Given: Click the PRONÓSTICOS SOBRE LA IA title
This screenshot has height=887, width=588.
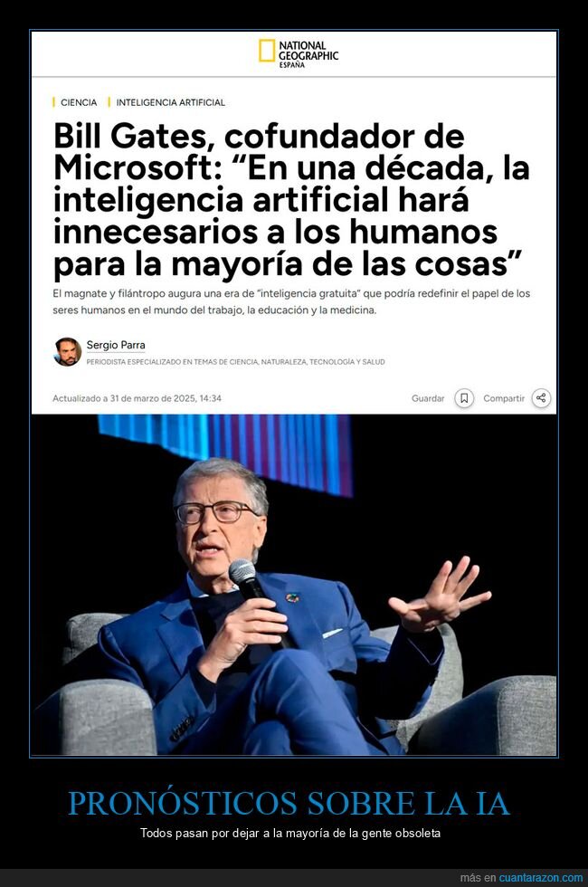Looking at the screenshot, I should 289,804.
